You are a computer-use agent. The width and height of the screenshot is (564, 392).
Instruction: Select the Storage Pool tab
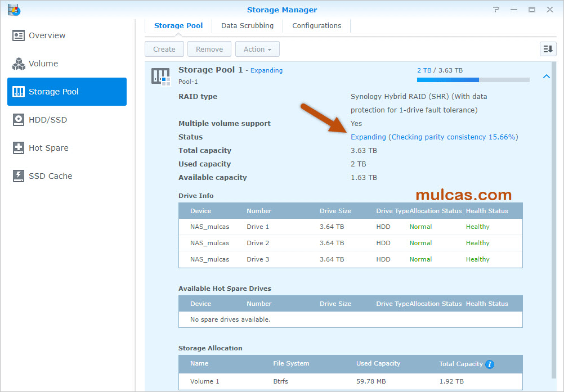coord(178,25)
